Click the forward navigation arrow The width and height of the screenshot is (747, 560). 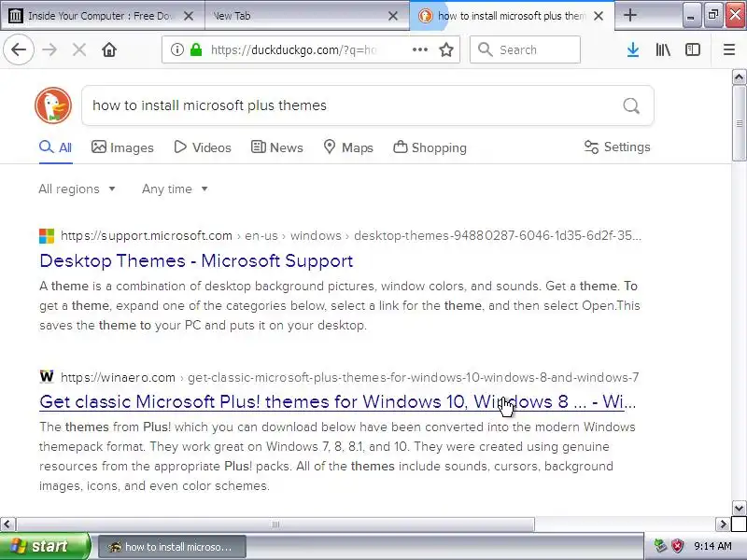coord(49,49)
